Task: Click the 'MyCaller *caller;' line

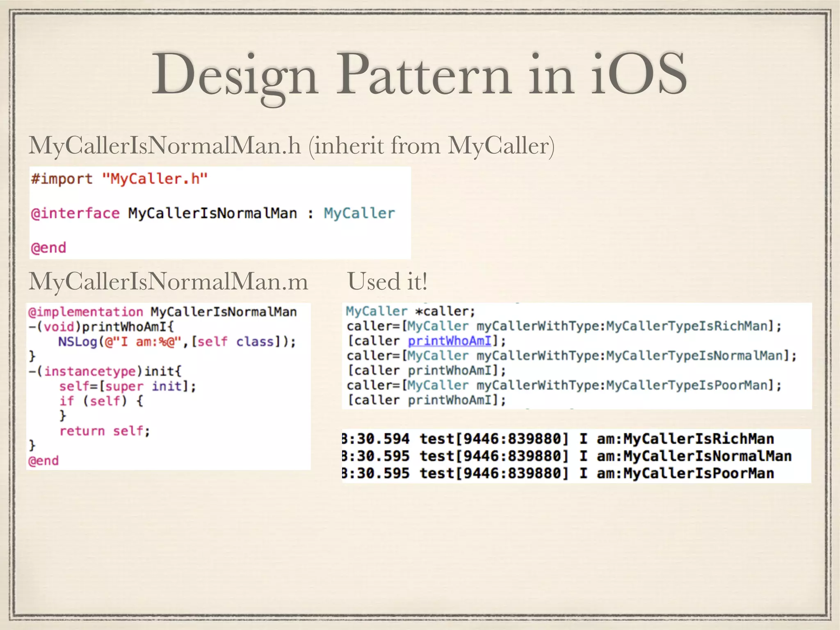Action: [411, 311]
